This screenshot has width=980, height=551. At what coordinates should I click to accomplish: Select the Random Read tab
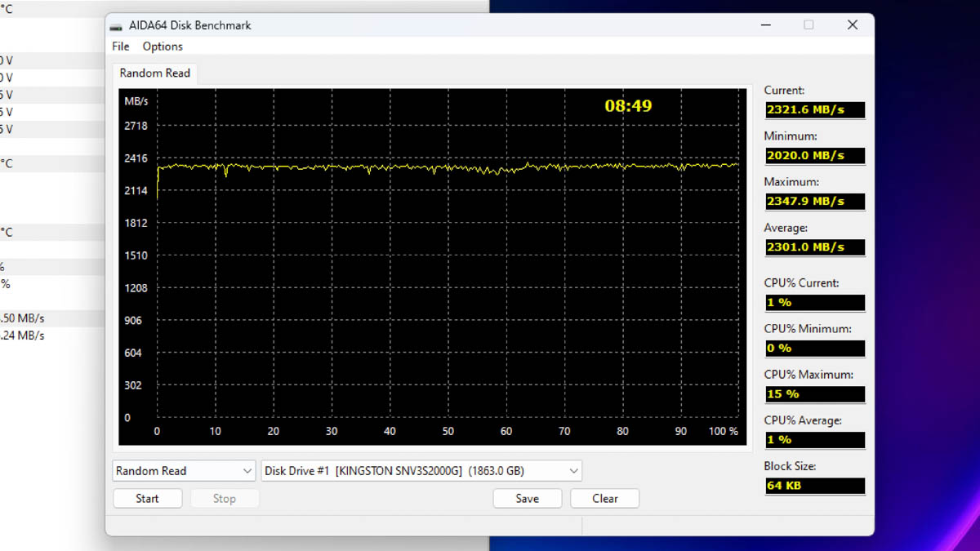[154, 73]
